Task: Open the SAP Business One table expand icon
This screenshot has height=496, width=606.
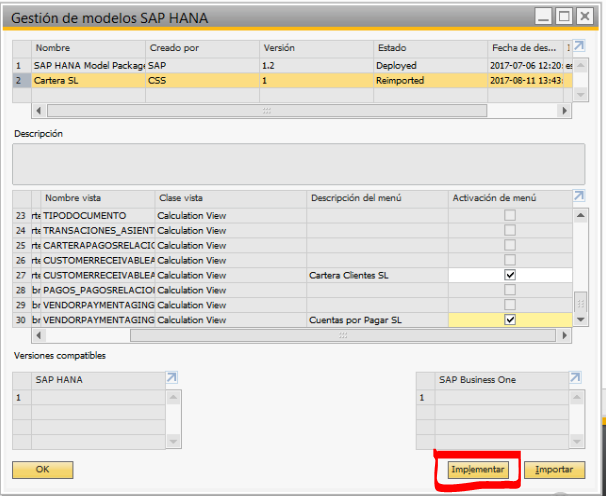Action: pos(575,378)
